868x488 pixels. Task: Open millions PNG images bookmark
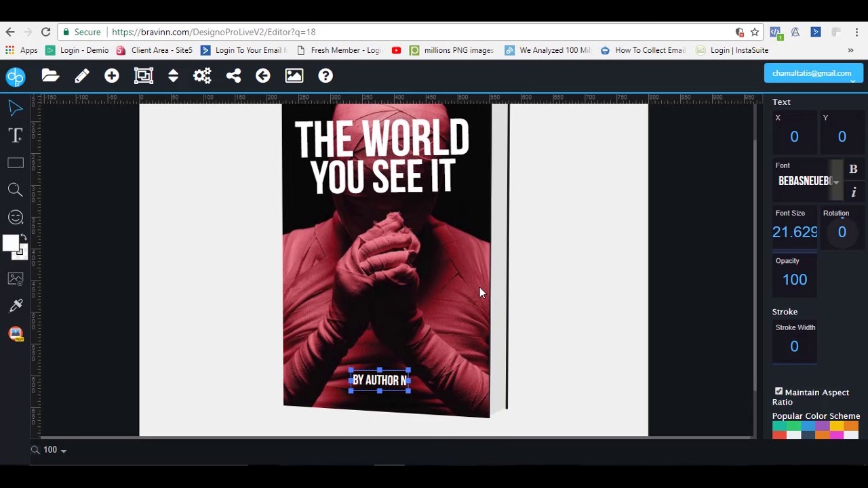pos(452,50)
